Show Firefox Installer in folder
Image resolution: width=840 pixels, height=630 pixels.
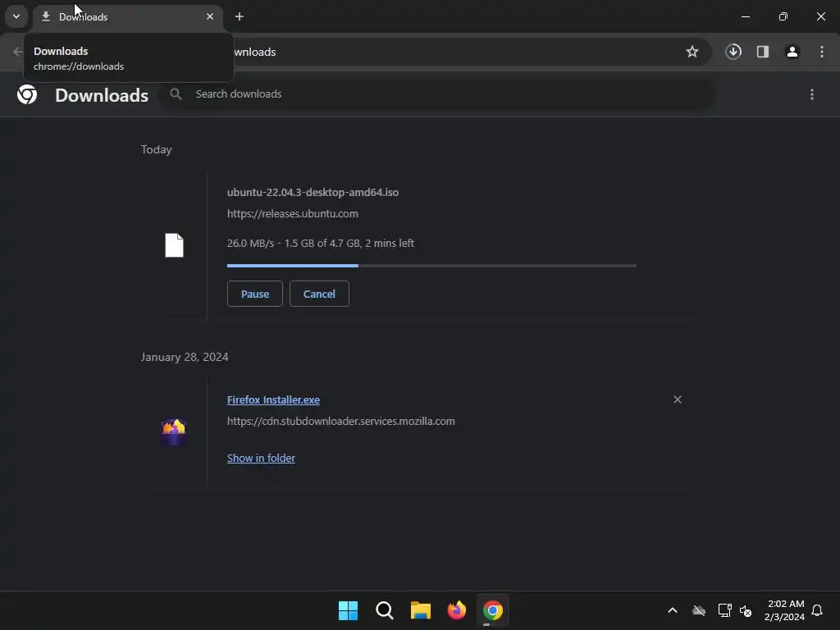point(261,458)
